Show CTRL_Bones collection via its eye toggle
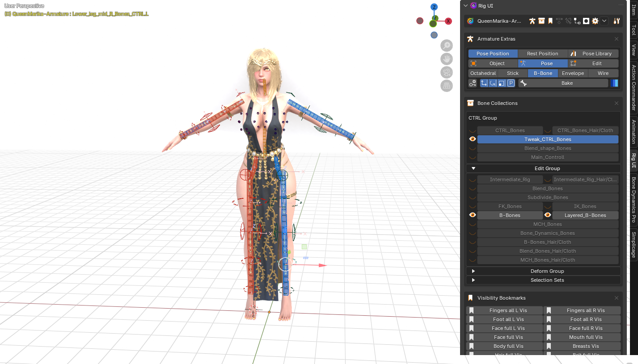 tap(472, 130)
